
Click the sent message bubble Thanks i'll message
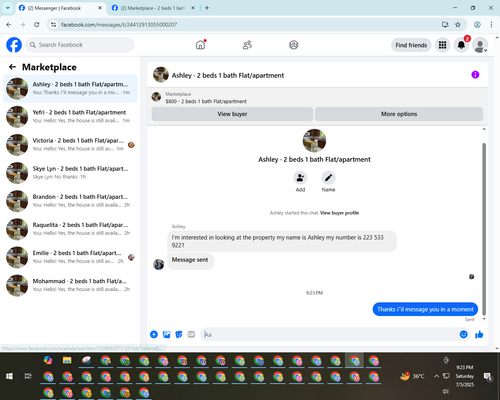click(425, 309)
